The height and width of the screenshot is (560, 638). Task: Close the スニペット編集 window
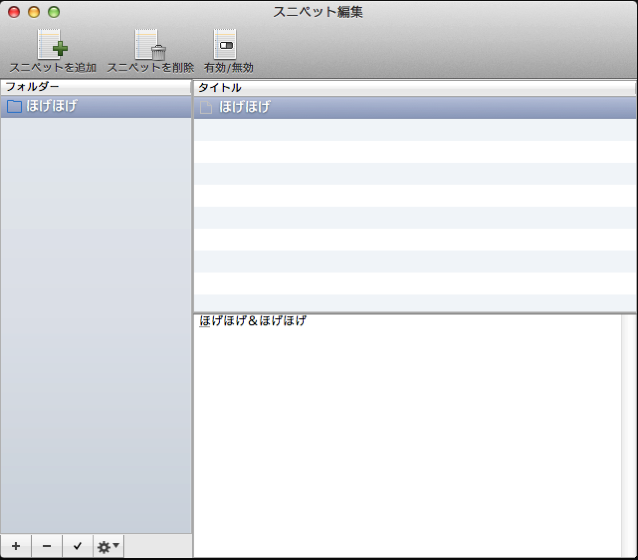point(14,12)
